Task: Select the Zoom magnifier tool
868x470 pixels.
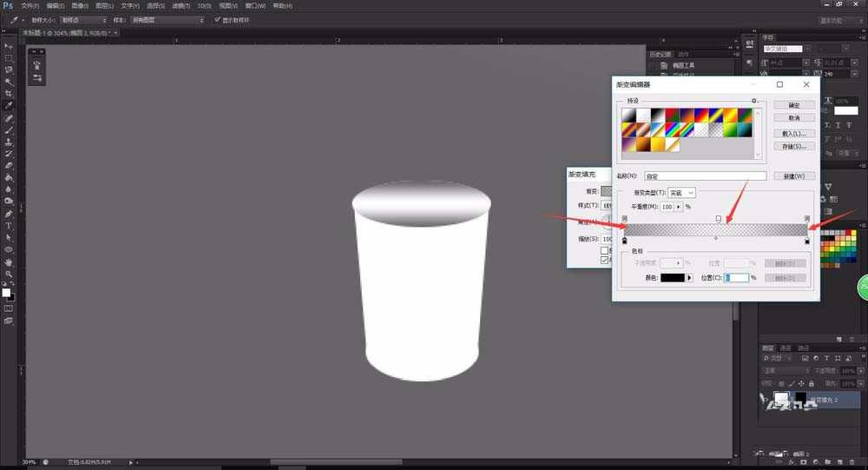Action: pyautogui.click(x=9, y=273)
